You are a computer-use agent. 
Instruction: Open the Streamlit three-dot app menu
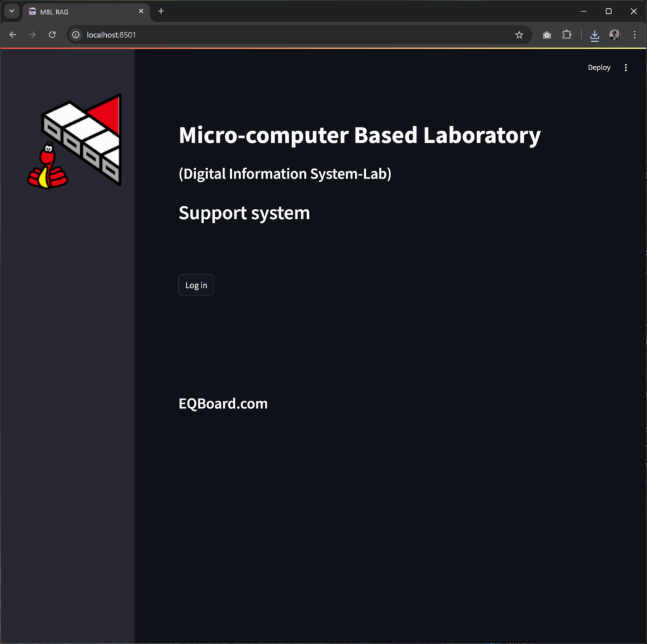(x=626, y=68)
